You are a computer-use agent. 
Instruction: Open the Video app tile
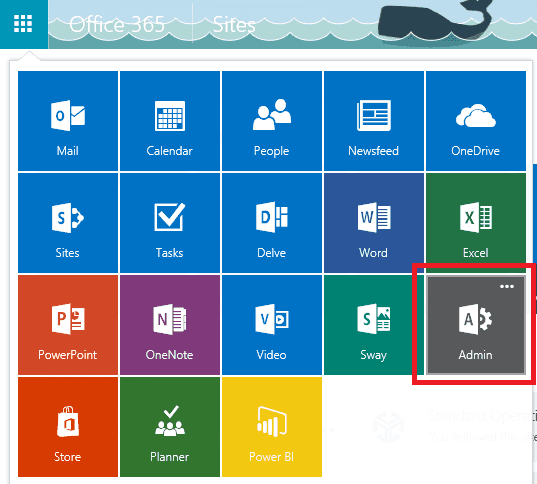coord(272,325)
